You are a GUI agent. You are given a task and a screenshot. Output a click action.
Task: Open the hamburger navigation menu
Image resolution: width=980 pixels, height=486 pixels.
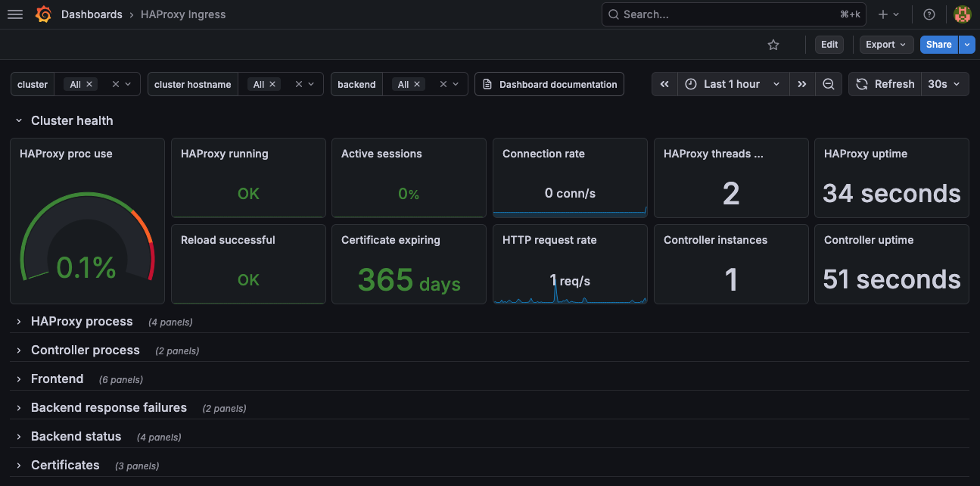[x=15, y=14]
